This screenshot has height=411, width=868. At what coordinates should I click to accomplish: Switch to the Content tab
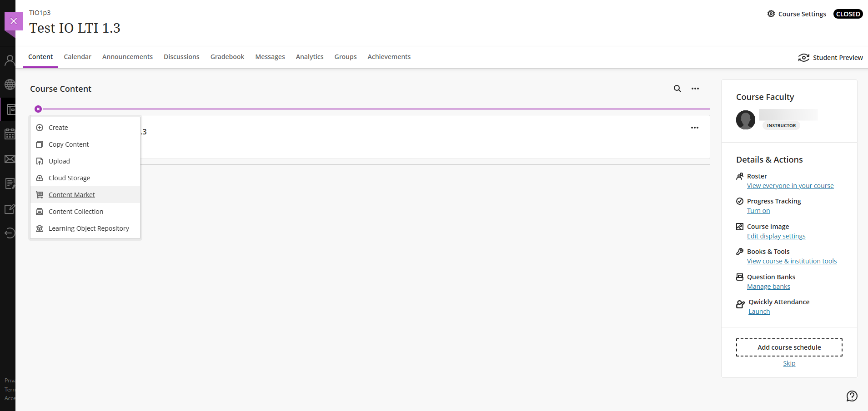click(40, 57)
